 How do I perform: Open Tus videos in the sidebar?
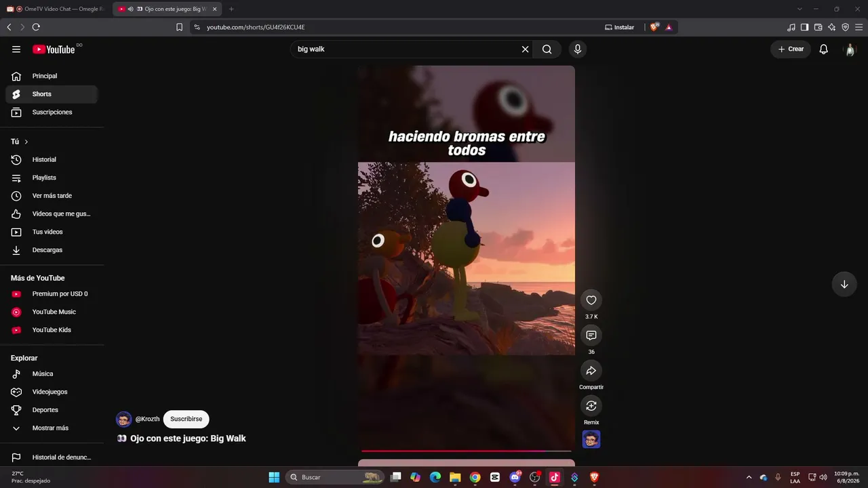pos(52,232)
